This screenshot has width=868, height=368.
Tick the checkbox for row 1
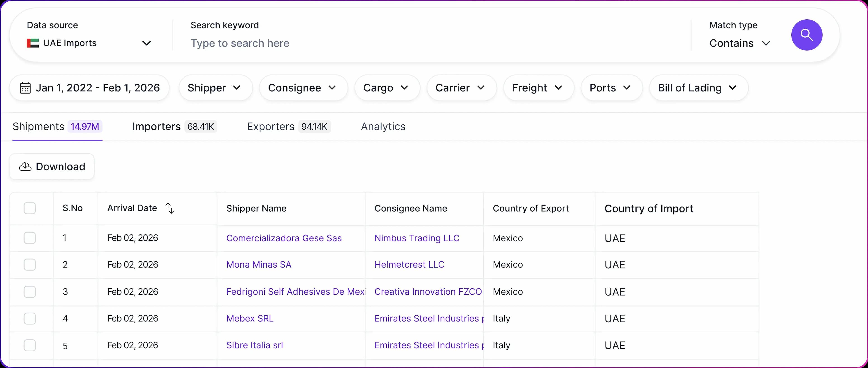30,238
